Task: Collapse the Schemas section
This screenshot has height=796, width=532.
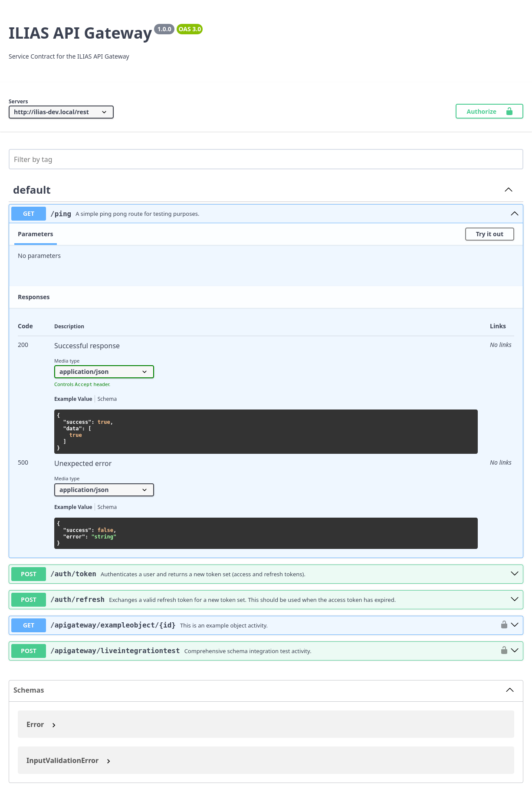Action: (510, 690)
